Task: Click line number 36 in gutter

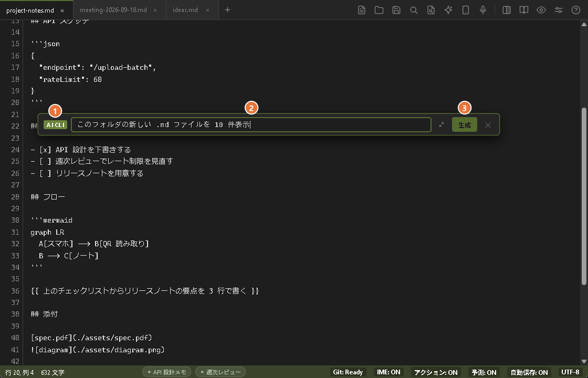Action: [x=15, y=291]
